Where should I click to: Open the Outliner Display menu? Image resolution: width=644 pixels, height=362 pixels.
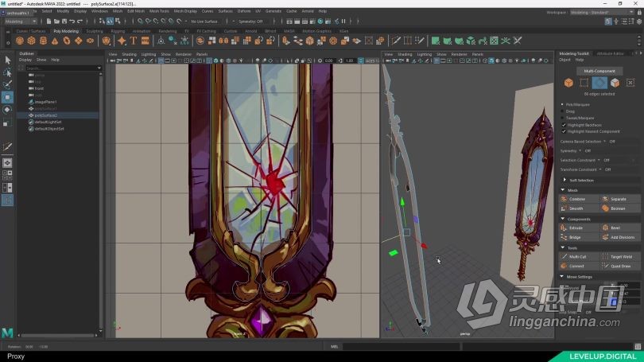(25, 60)
